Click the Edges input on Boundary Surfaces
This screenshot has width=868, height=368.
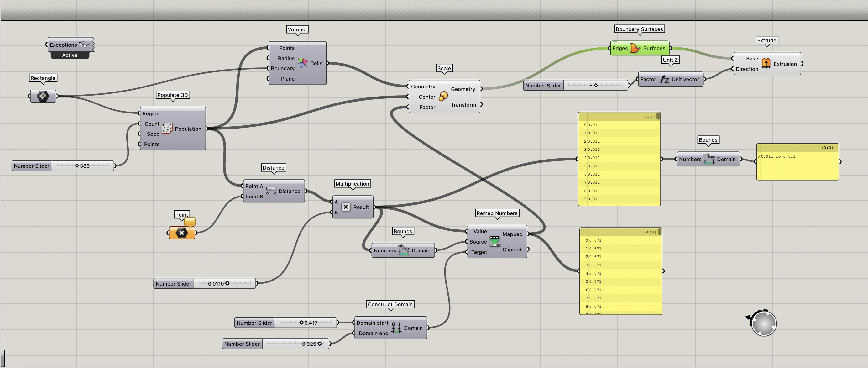pos(620,48)
